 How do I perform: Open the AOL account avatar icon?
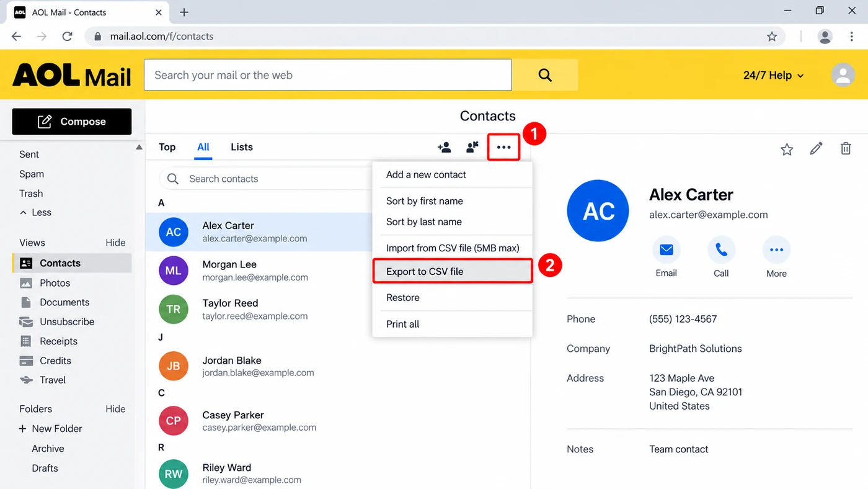[x=843, y=75]
